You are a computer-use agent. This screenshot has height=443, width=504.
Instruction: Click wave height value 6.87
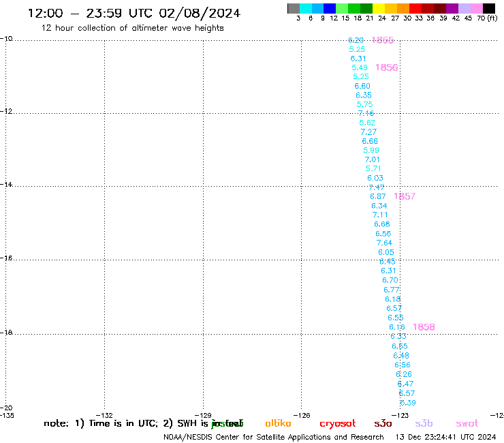point(378,196)
